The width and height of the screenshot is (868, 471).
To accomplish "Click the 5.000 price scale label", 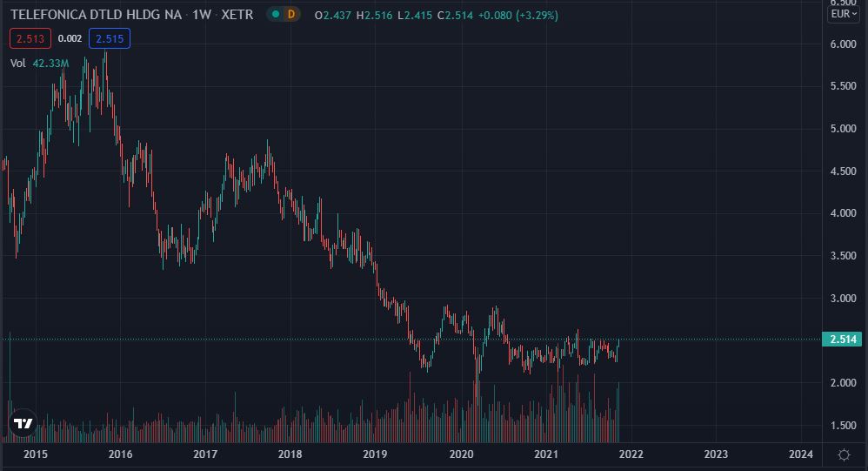I will point(843,129).
